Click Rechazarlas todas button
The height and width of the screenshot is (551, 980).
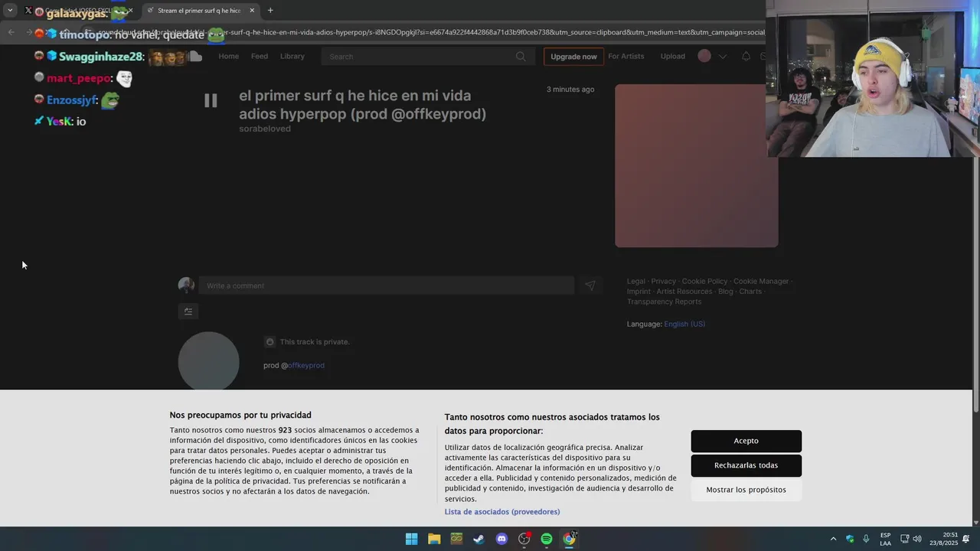click(x=746, y=465)
